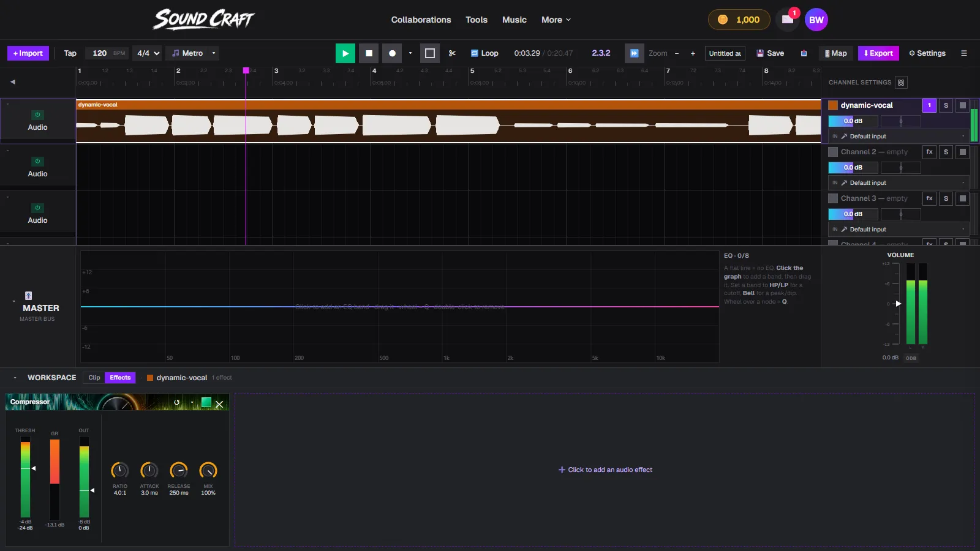980x551 pixels.
Task: Open the metronome options arrow
Action: tap(214, 53)
